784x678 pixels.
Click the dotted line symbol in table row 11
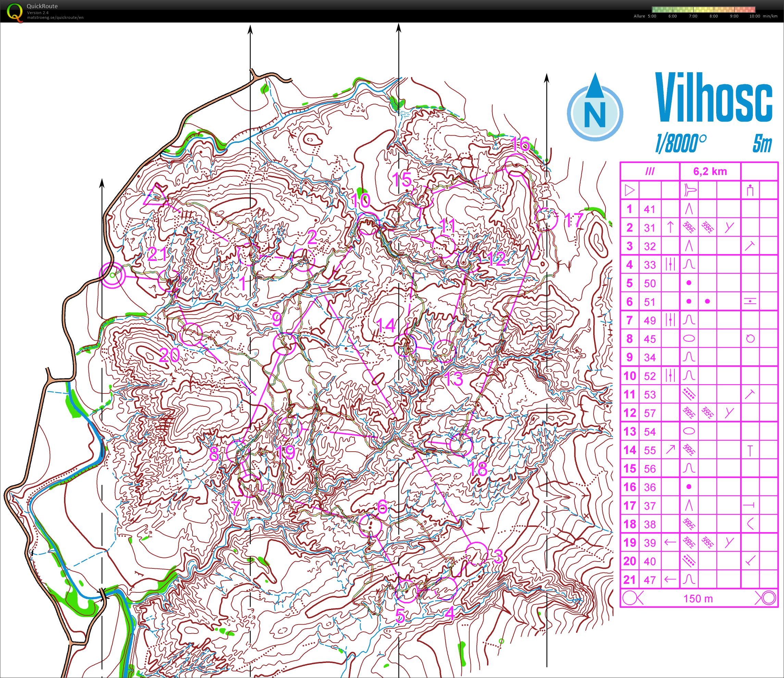(689, 394)
